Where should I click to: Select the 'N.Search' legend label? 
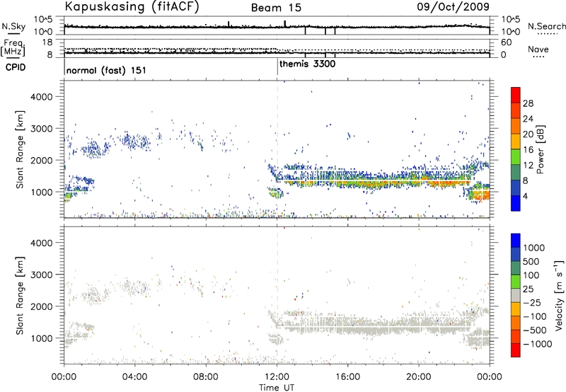click(x=546, y=26)
